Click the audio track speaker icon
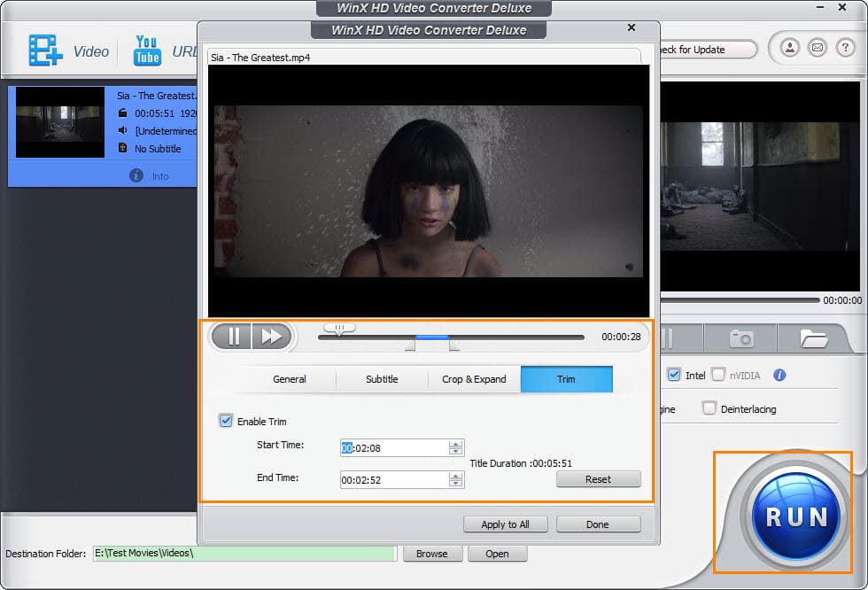Screen dimensions: 868x590 123,130
